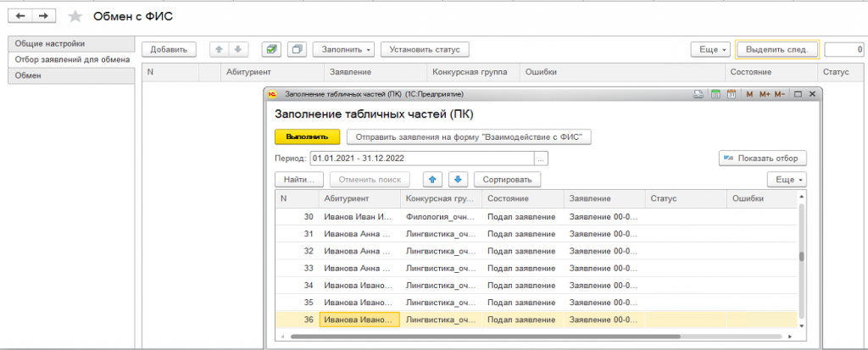Click the Добавить button
Image resolution: width=868 pixels, height=350 pixels.
coord(169,49)
